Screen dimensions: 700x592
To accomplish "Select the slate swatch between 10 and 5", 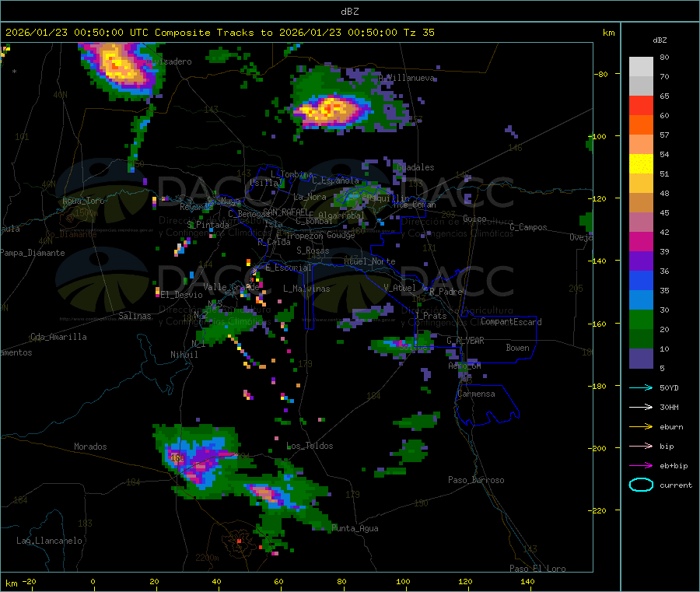I will pos(641,359).
